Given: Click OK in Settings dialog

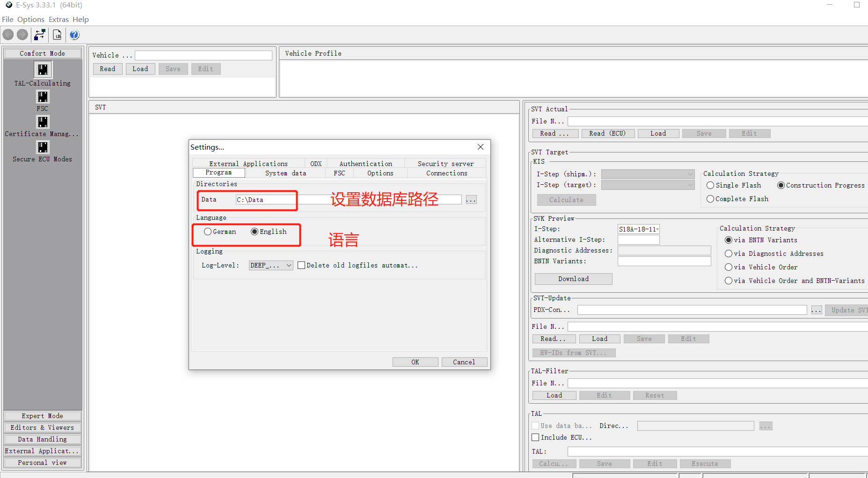Looking at the screenshot, I should point(415,362).
